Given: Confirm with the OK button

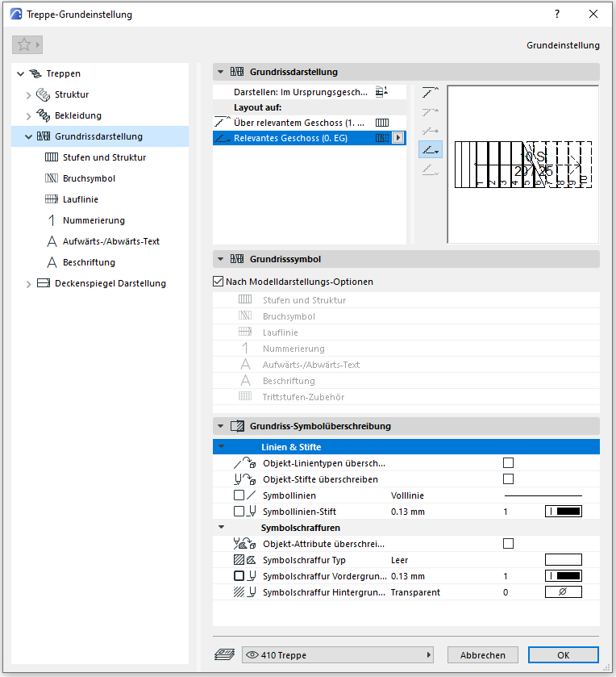Looking at the screenshot, I should click(563, 655).
